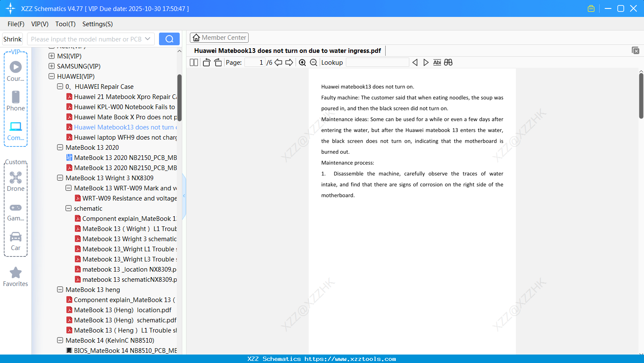Close the open PDF tab icon
Image resolution: width=644 pixels, height=363 pixels.
[636, 50]
